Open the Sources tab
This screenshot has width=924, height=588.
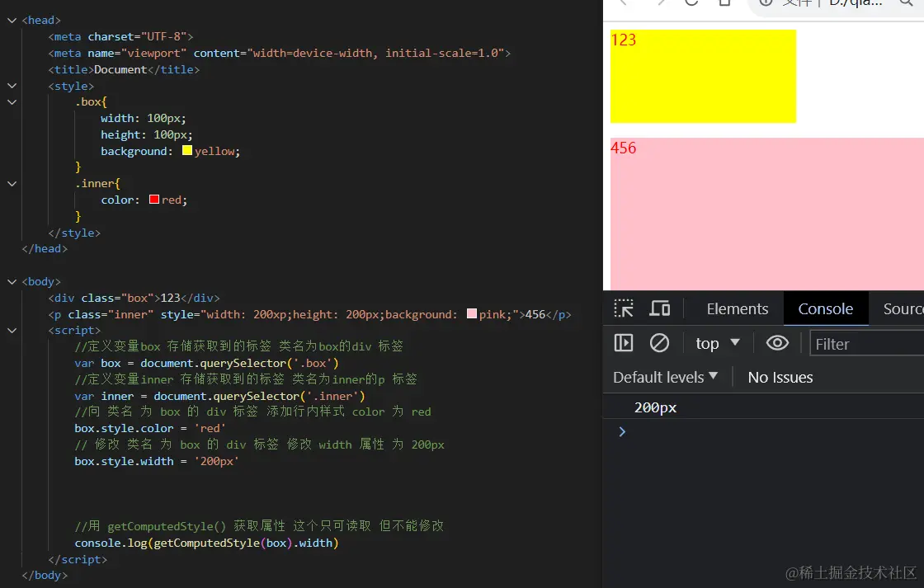click(903, 308)
